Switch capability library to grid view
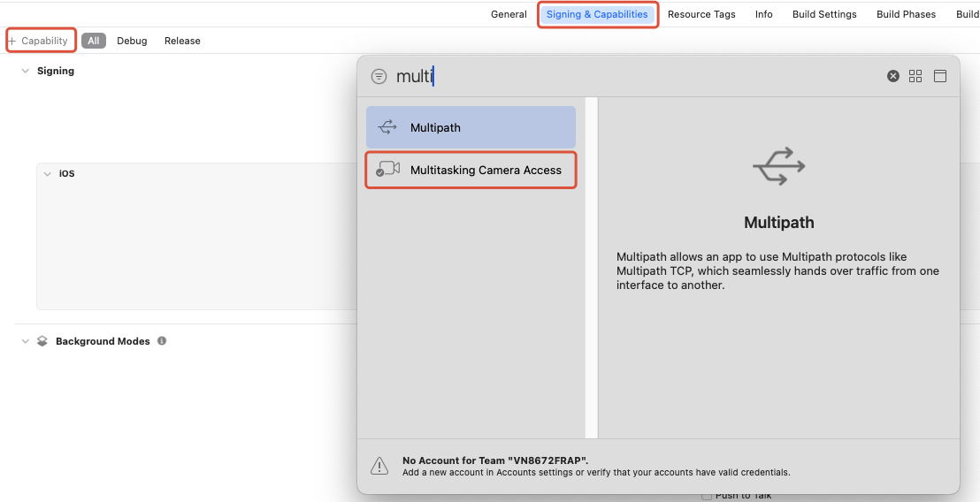Image resolution: width=980 pixels, height=502 pixels. coord(915,77)
